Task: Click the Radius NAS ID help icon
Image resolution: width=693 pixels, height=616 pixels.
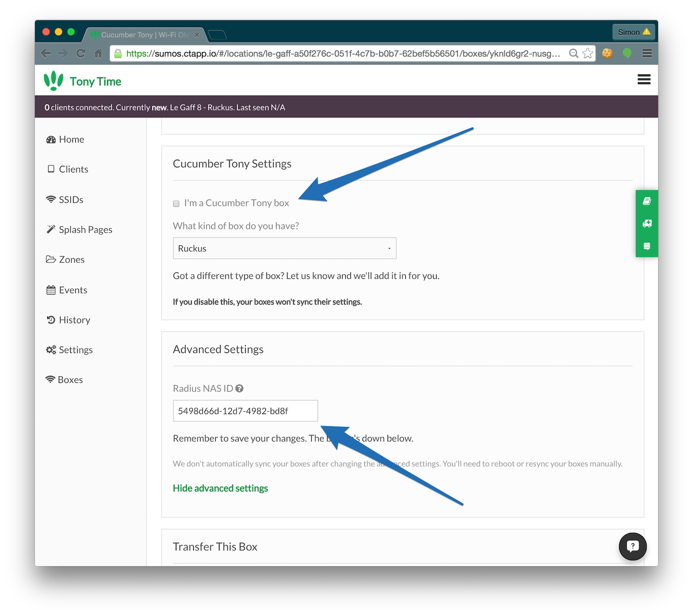Action: [x=240, y=389]
